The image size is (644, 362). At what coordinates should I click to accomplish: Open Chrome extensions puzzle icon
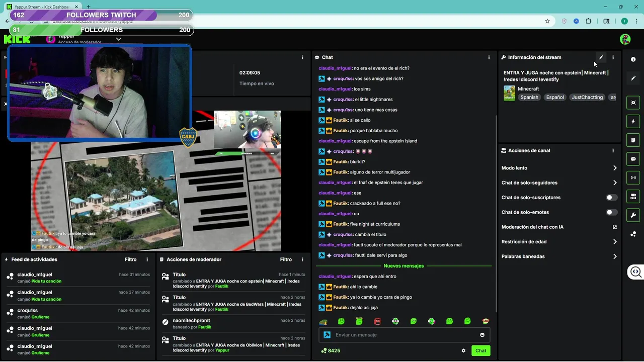pos(588,21)
